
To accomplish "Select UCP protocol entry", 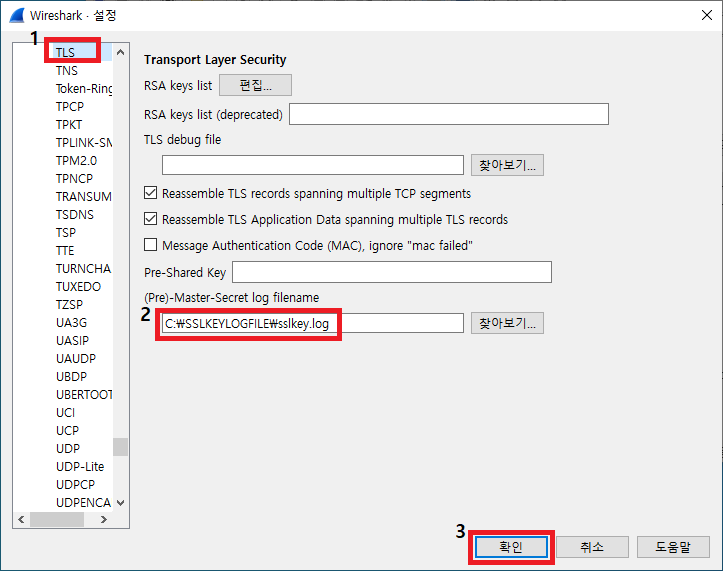I will click(67, 430).
